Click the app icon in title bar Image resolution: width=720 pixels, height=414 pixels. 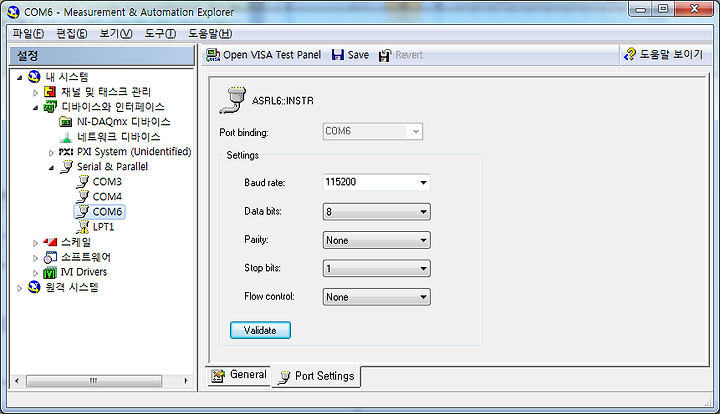click(13, 12)
